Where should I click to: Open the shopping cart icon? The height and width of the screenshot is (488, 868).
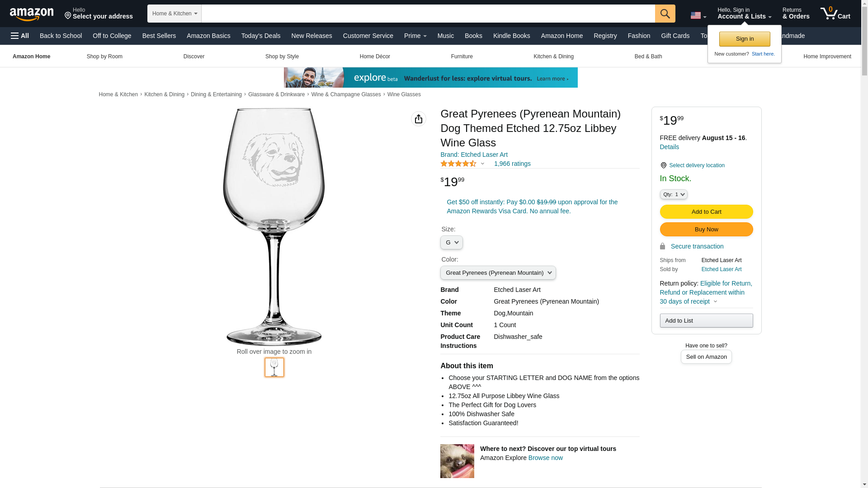point(835,13)
